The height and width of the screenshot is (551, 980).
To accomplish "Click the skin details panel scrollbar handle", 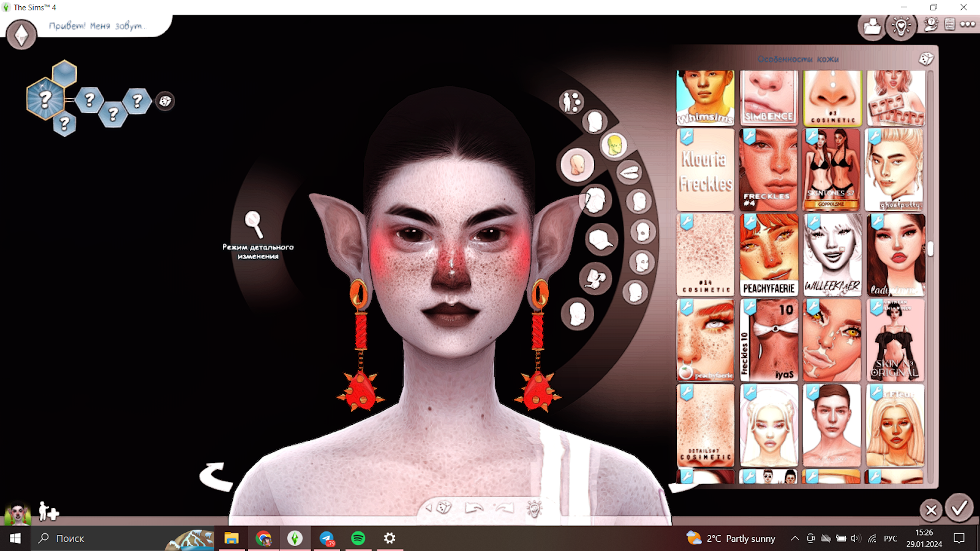I will (930, 249).
